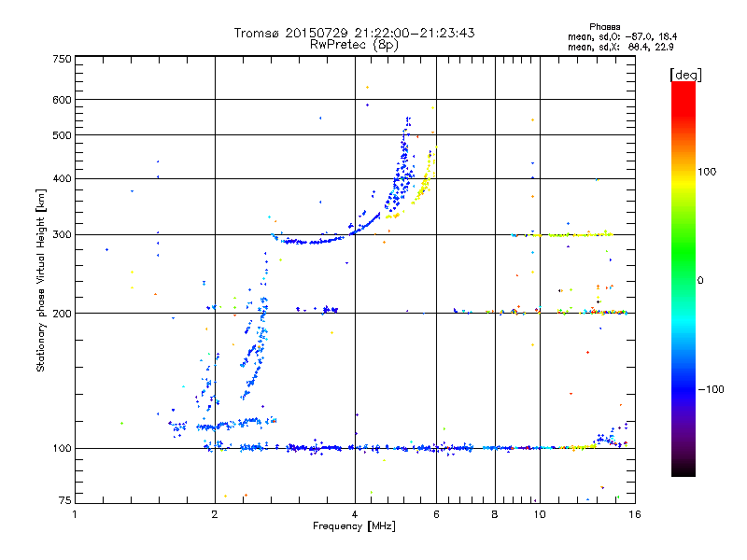747x560 pixels.
Task: Select the 'RwPretec (8p)' subtitle text
Action: [354, 45]
